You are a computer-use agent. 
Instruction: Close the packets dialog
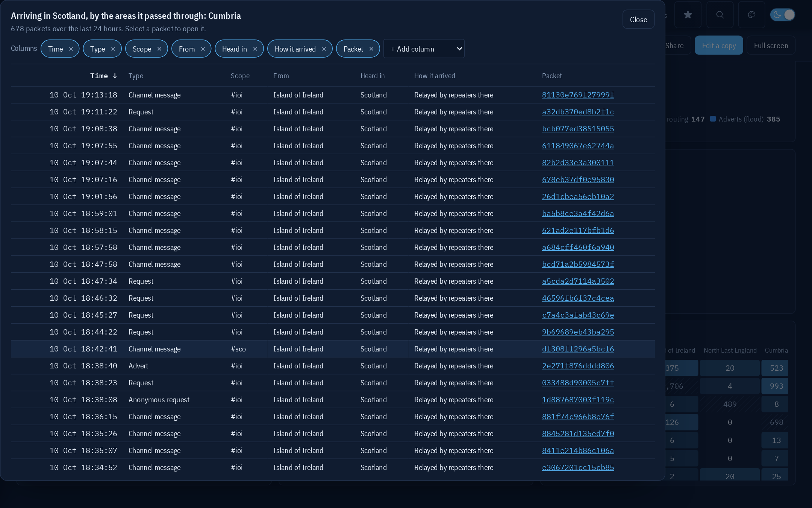[x=638, y=20]
